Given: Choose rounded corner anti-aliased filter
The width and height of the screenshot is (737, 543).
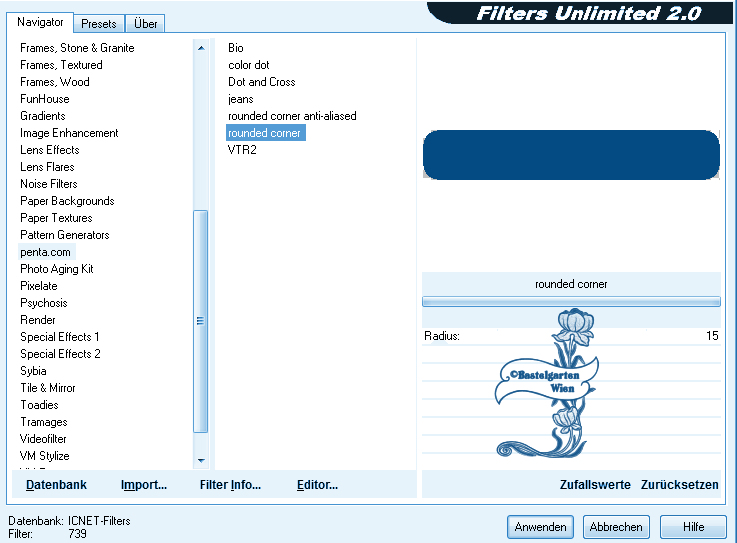Looking at the screenshot, I should pos(292,116).
